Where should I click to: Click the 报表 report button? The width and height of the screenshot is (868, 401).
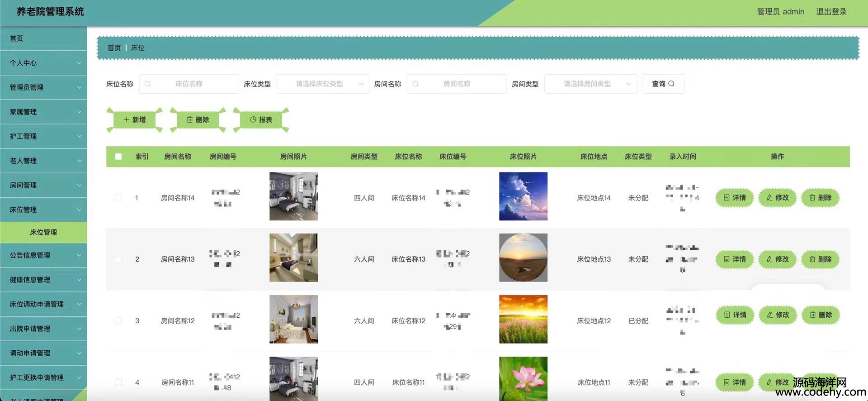pos(261,119)
